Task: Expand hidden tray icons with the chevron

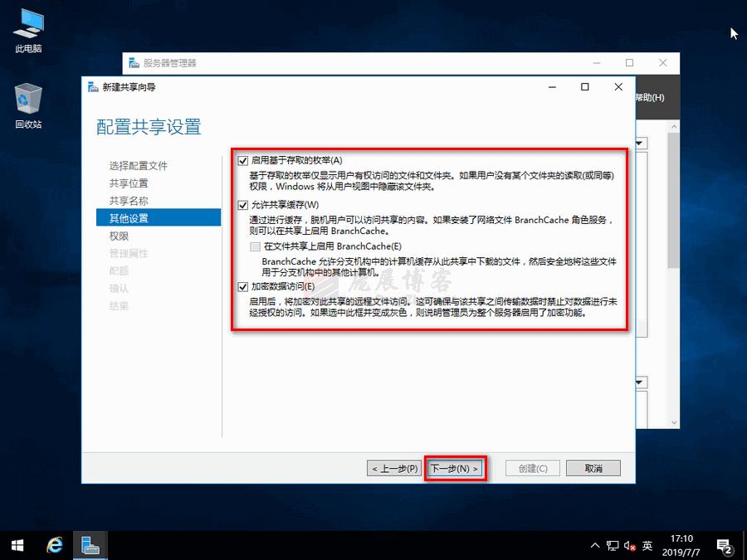Action: click(x=594, y=545)
